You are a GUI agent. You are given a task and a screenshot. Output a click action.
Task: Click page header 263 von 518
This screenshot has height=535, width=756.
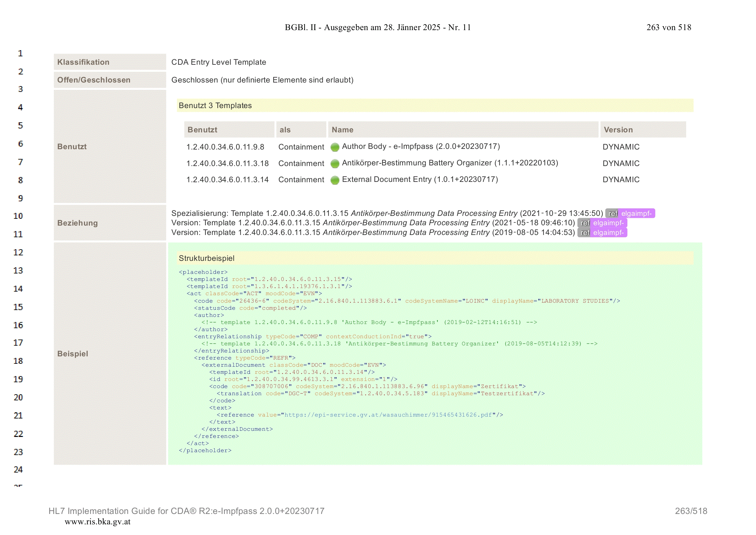point(669,28)
